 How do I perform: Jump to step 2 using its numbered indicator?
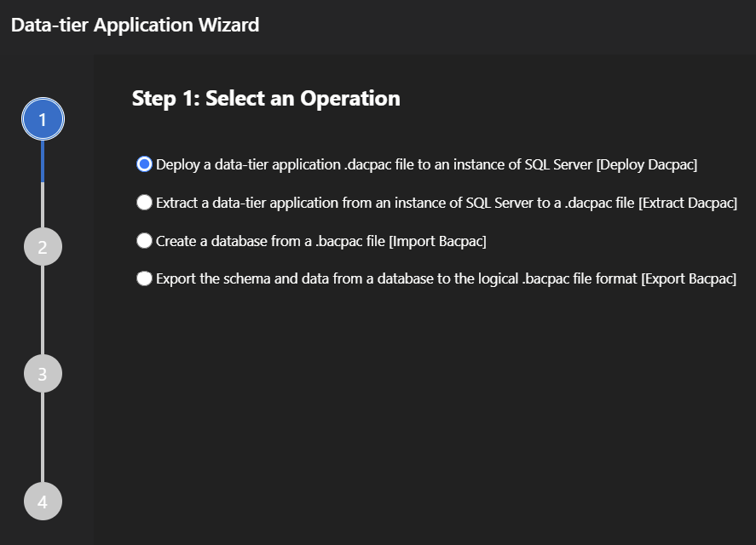(x=42, y=246)
